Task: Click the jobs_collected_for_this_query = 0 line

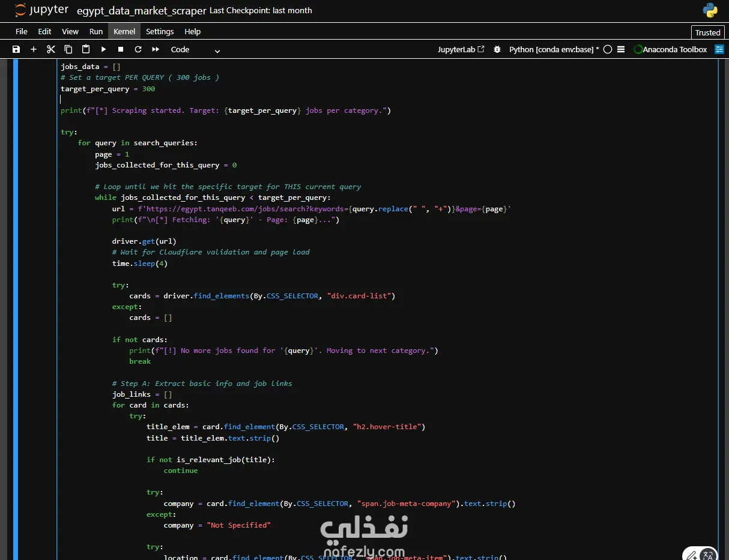Action: pos(166,165)
